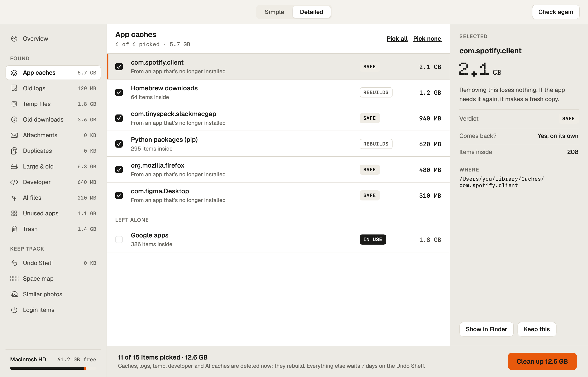
Task: Open the AI files sparkle icon
Action: [x=14, y=198]
